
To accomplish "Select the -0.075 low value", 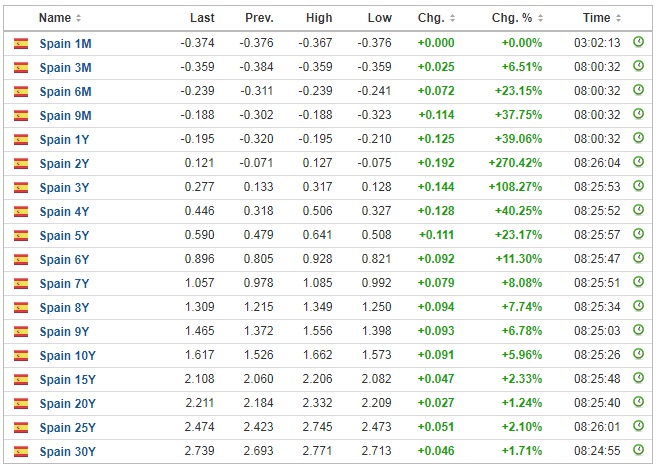I will (374, 163).
